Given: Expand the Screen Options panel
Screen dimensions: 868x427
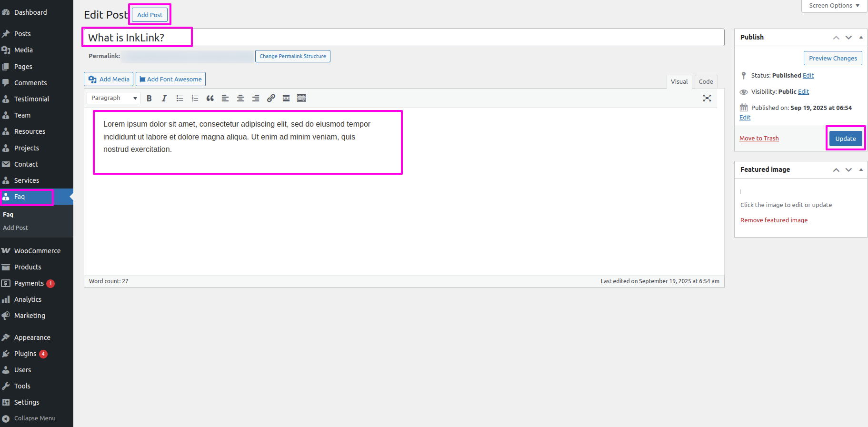Looking at the screenshot, I should point(834,6).
